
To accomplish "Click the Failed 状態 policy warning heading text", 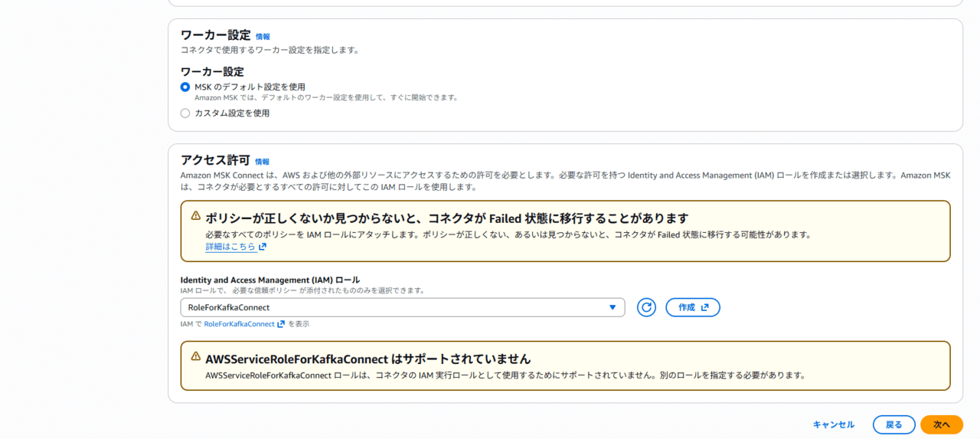I will click(446, 218).
